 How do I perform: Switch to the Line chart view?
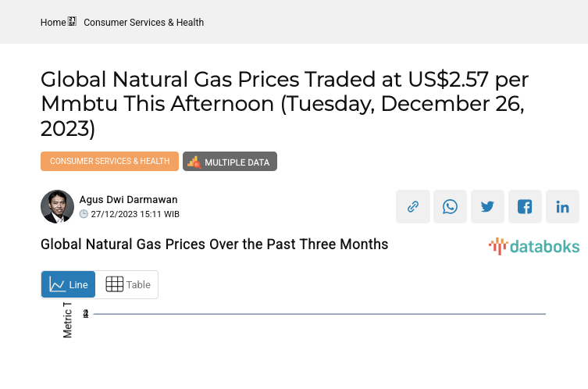[69, 284]
